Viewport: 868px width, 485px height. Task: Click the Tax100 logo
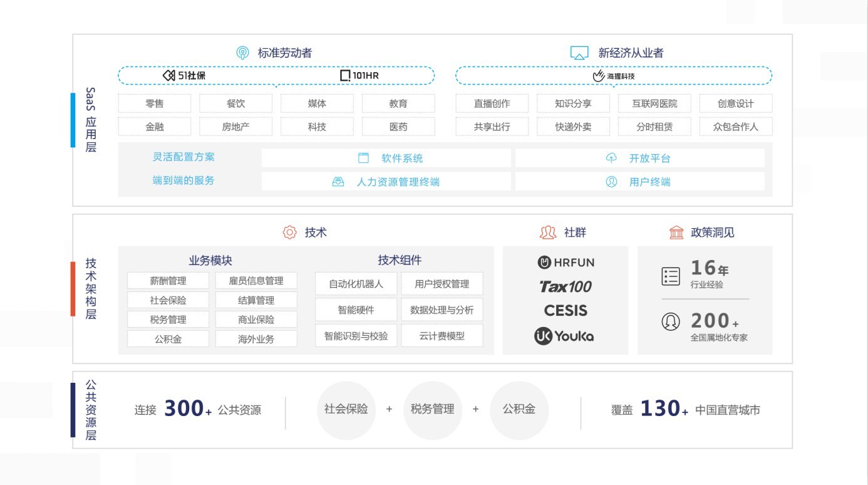tap(566, 286)
